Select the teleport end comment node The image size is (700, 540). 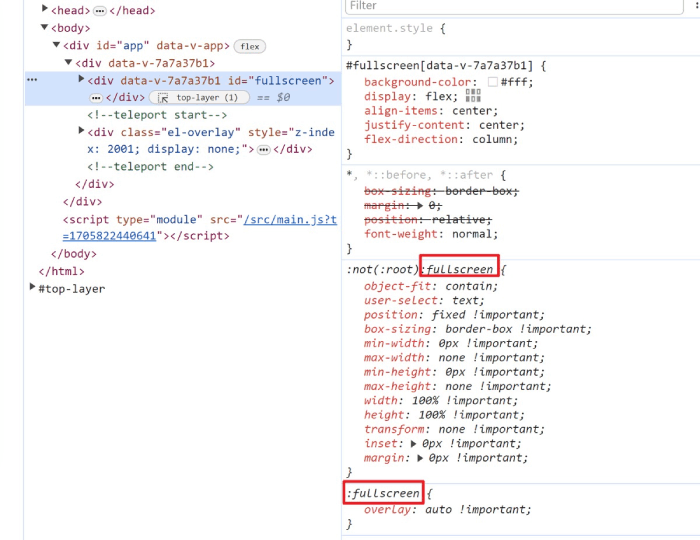150,166
